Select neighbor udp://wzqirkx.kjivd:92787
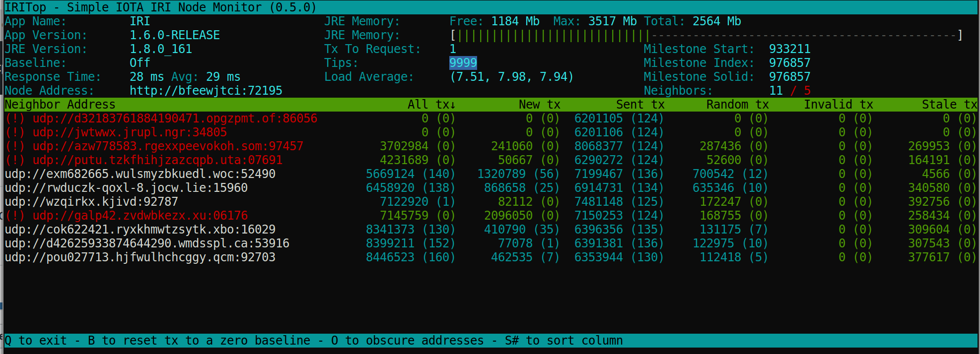 91,202
